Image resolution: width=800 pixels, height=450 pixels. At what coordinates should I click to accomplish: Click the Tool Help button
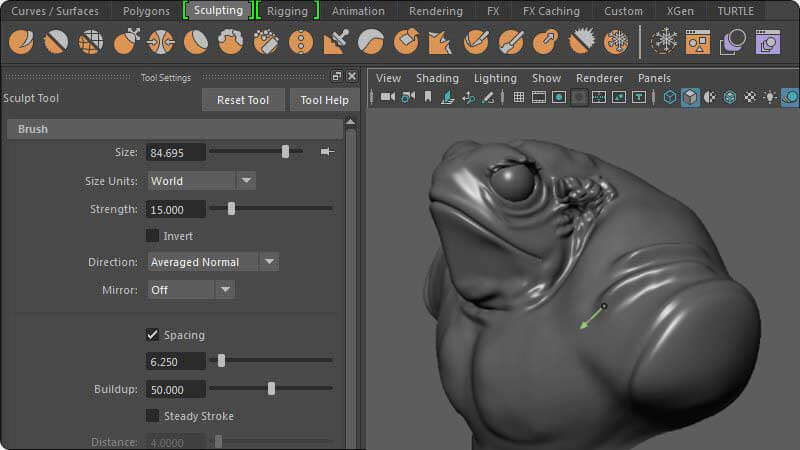tap(324, 100)
